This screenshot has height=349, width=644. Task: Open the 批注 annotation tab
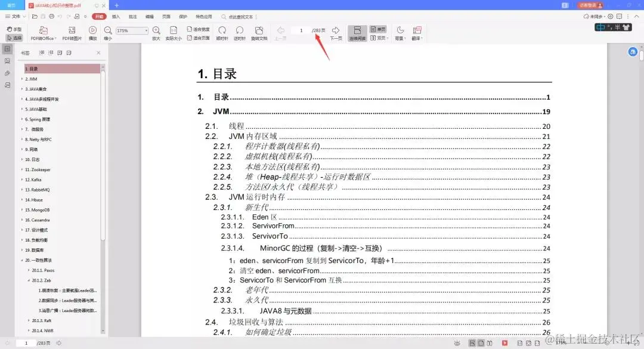pos(132,16)
